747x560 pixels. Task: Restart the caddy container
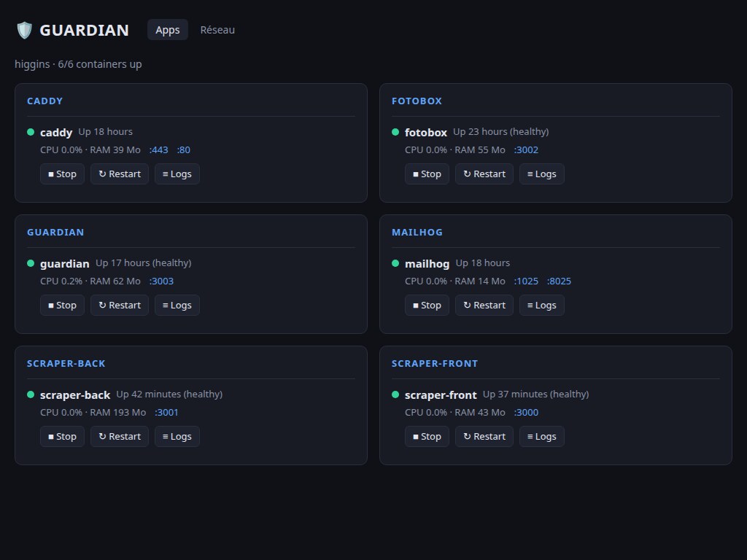pos(120,174)
